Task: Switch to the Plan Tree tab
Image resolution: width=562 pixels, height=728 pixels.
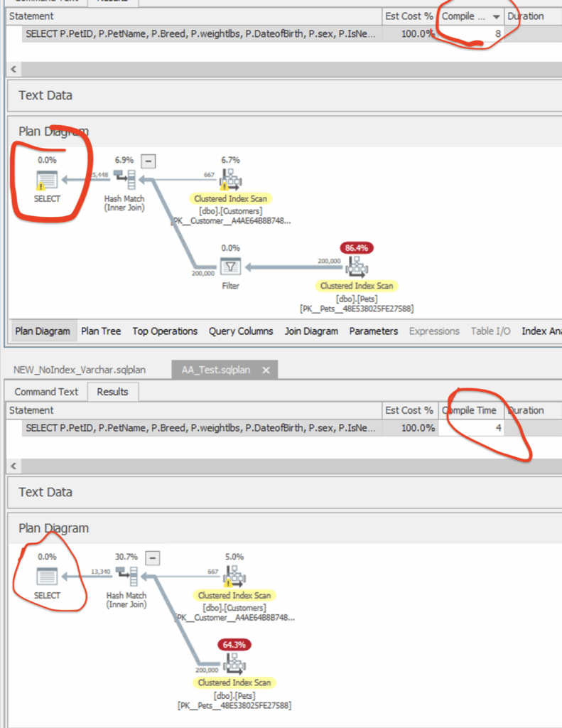Action: [101, 331]
